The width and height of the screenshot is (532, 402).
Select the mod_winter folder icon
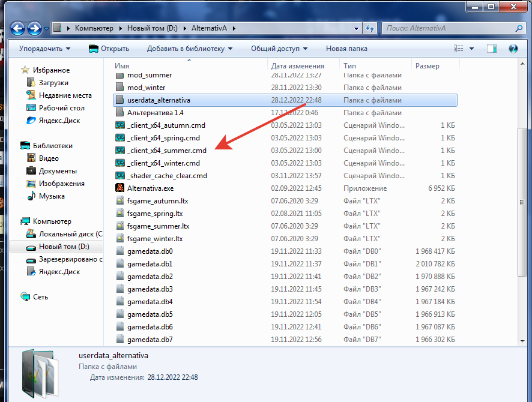[119, 88]
